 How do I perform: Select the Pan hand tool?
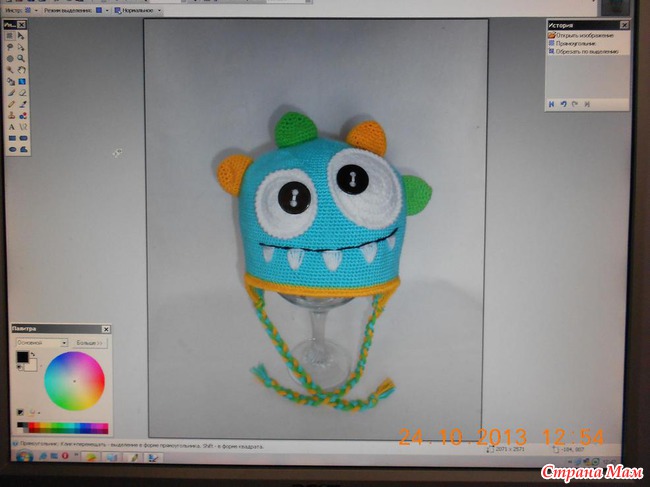[22, 70]
